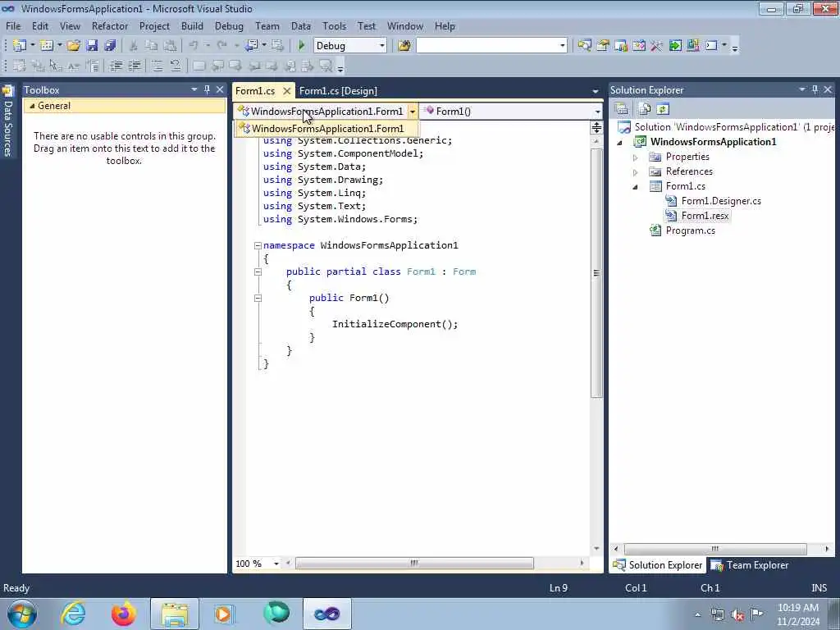Open the Extension Manager toolbar icon

pos(693,46)
